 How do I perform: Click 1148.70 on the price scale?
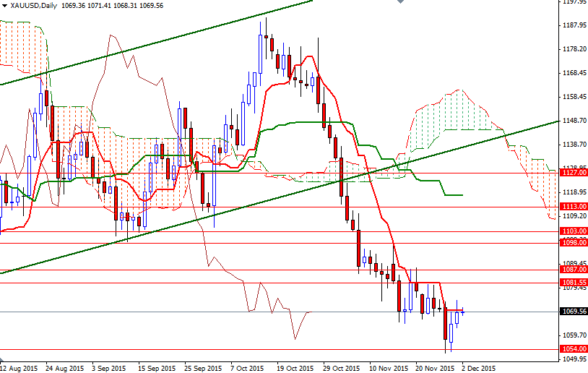click(574, 121)
